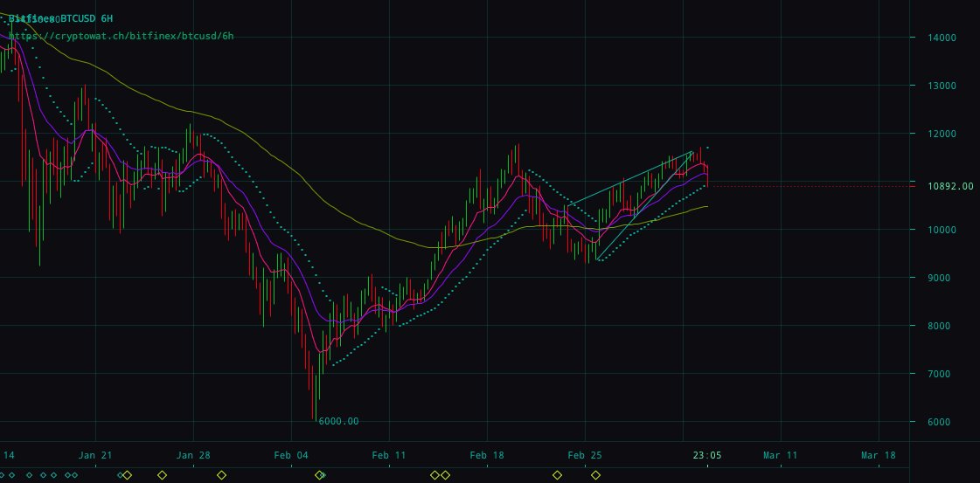The height and width of the screenshot is (483, 980).
Task: Select the yellow diamond between Feb 18 and Feb 25
Action: [557, 475]
